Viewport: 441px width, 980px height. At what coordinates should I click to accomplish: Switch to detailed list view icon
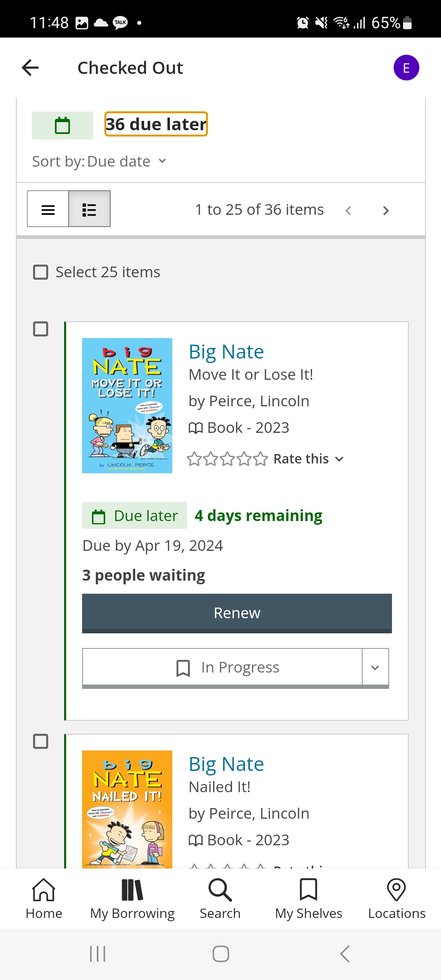point(89,209)
